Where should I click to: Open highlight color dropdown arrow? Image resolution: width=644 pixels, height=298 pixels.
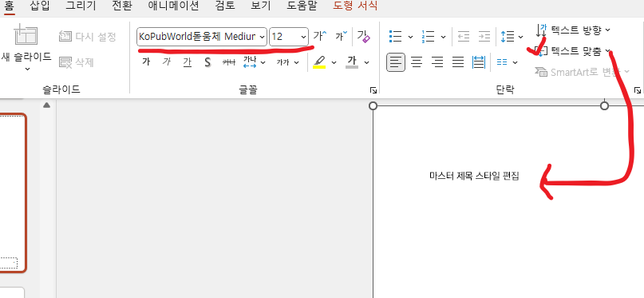[334, 62]
